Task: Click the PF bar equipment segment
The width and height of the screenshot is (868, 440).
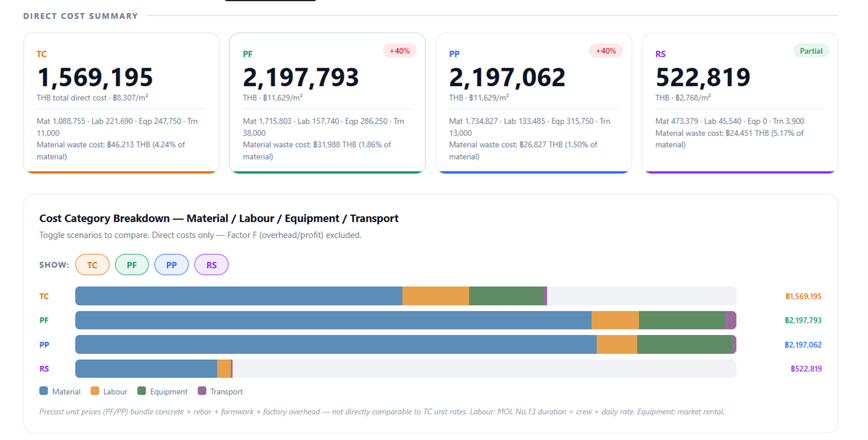Action: (682, 320)
